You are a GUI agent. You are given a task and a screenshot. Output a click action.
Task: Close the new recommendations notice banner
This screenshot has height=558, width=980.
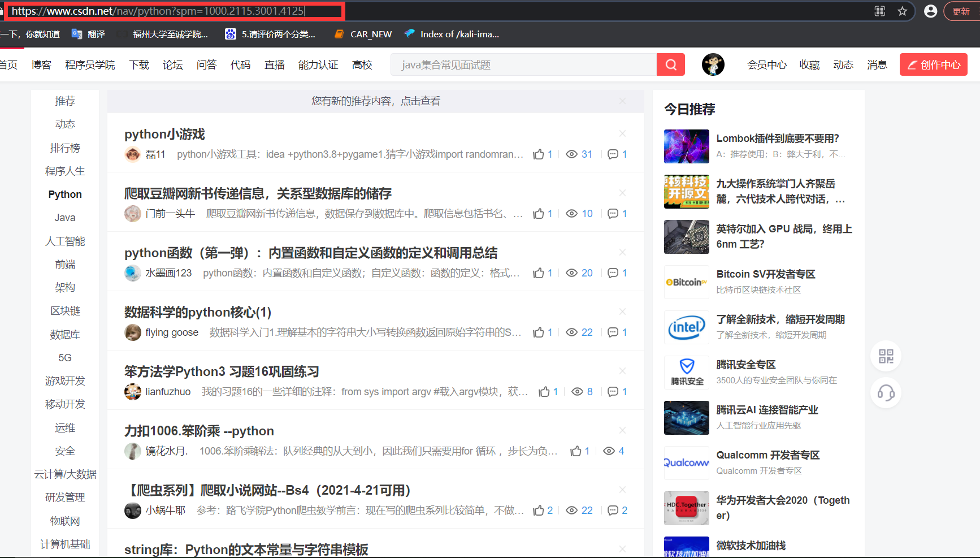click(x=622, y=101)
